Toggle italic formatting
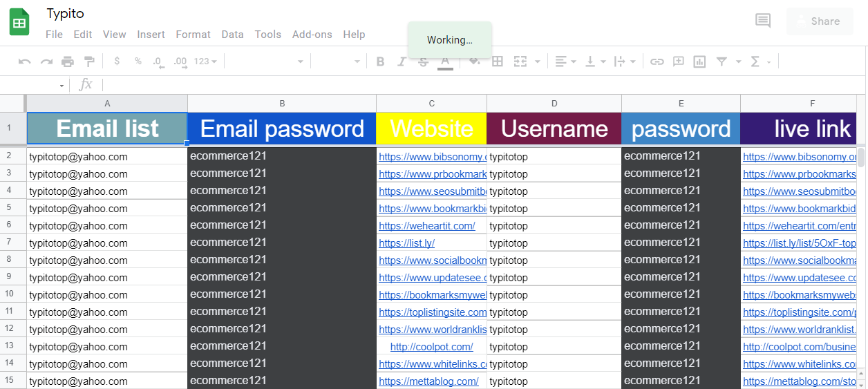This screenshot has height=389, width=868. point(402,61)
